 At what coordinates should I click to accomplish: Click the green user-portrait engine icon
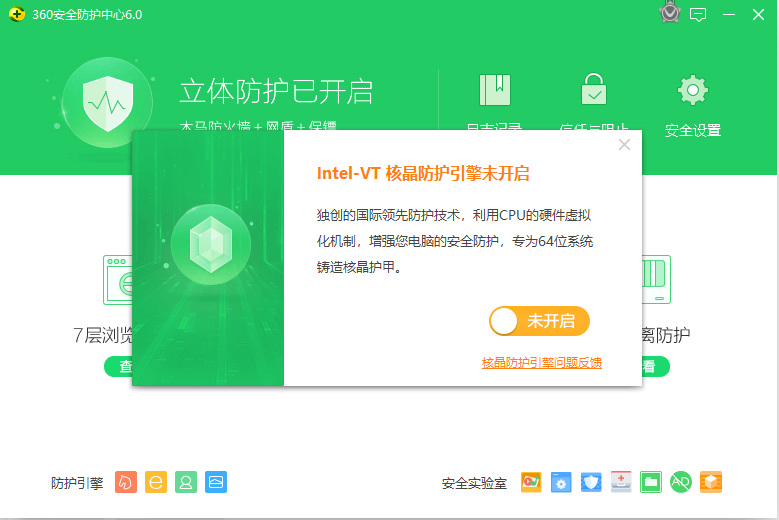pos(186,482)
